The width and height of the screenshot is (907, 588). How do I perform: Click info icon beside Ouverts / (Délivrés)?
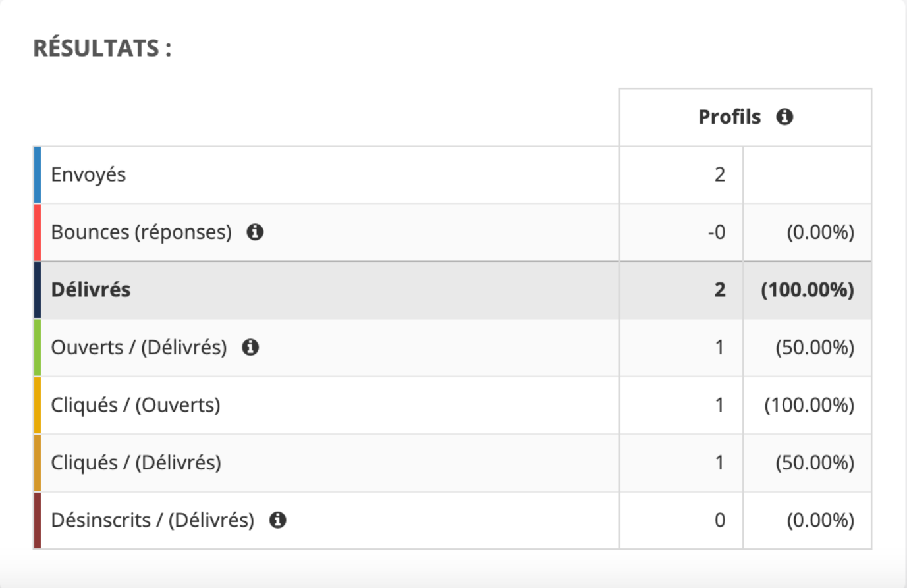[250, 347]
